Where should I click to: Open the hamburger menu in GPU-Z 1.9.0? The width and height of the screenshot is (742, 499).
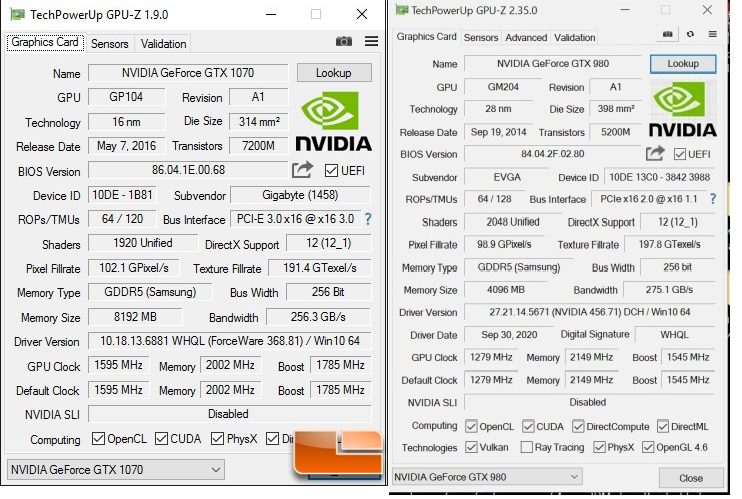[371, 42]
